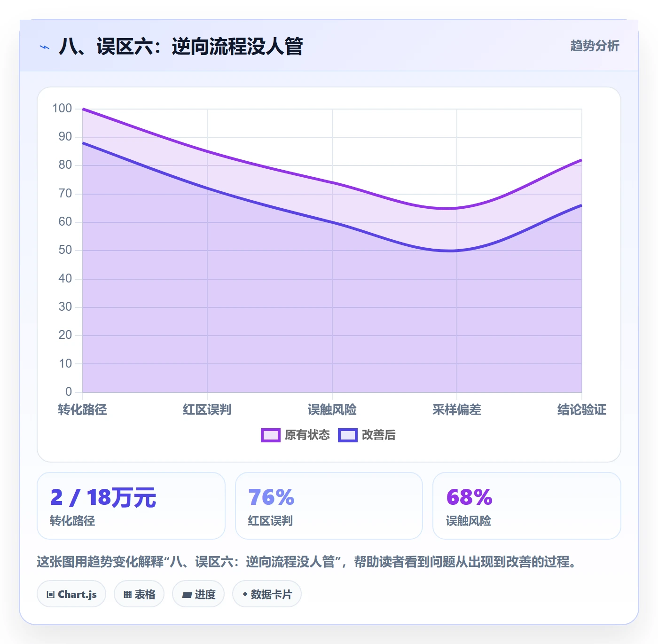Toggle the 改善后 legend swatch
Image resolution: width=658 pixels, height=644 pixels.
coord(347,435)
